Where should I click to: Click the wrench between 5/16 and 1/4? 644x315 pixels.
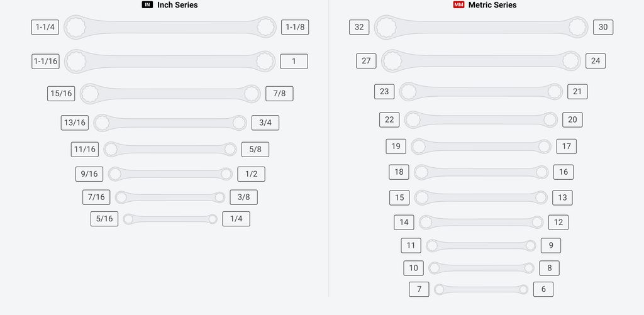[170, 219]
